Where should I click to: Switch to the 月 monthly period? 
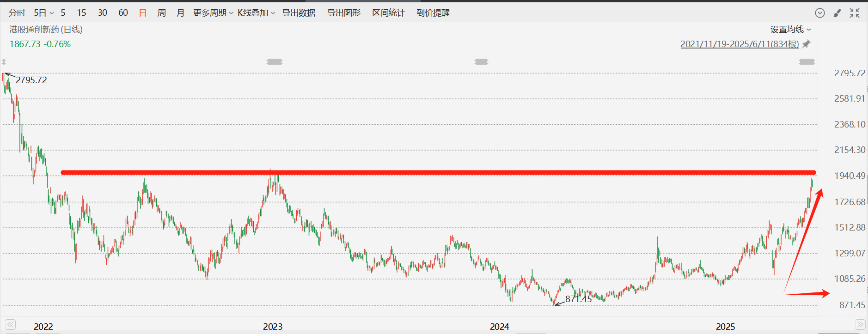(x=181, y=13)
